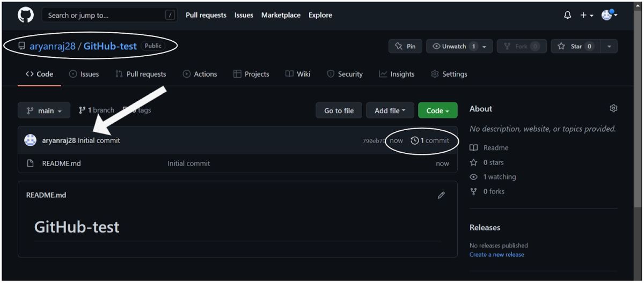
Task: View the 1 branch link
Action: point(97,110)
